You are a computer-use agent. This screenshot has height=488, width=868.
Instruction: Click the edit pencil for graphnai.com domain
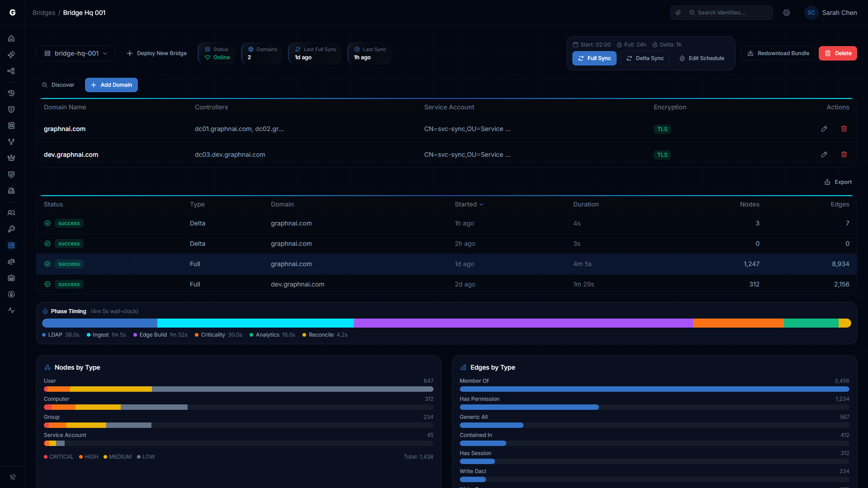[x=824, y=129]
